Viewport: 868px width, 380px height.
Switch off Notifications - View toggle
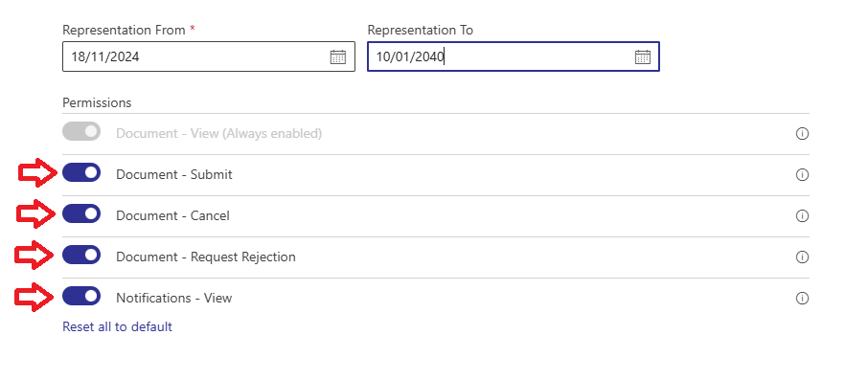[81, 296]
